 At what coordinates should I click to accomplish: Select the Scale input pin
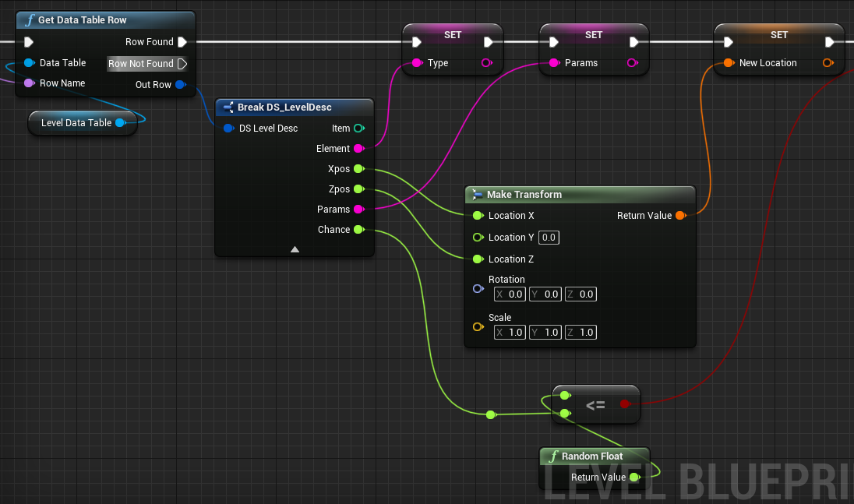(478, 326)
